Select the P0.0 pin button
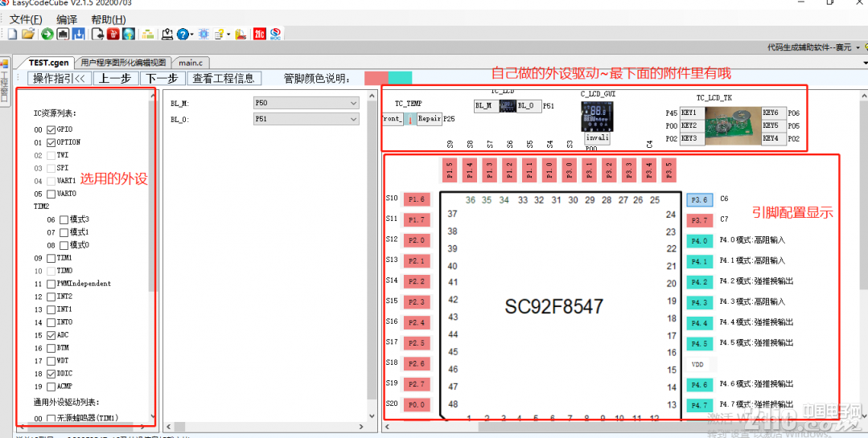 click(x=417, y=405)
